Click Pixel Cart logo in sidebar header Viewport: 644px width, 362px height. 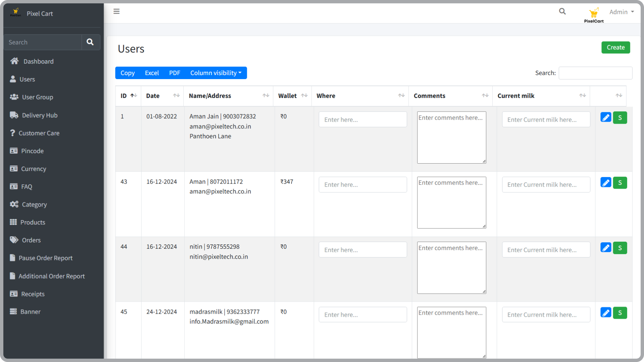15,13
